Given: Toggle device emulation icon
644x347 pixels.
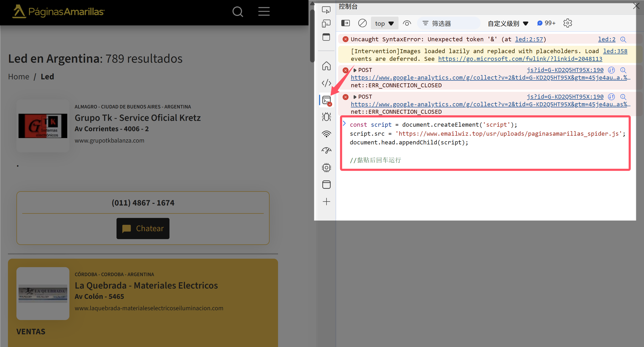Looking at the screenshot, I should click(326, 24).
